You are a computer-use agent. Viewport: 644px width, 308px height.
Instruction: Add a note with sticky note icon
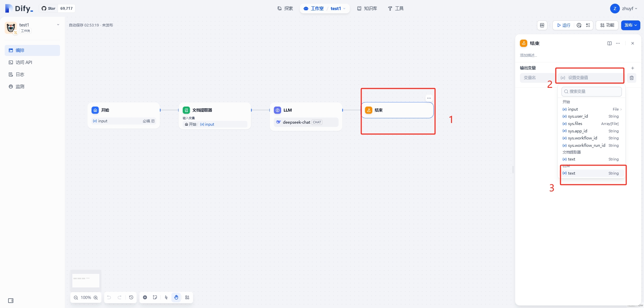155,297
